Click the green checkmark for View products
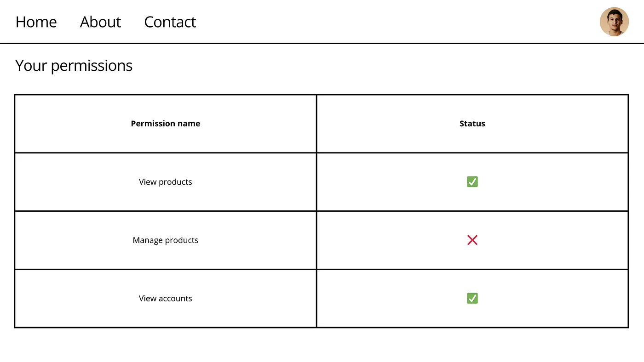Screen dimensions: 644x362 (472, 182)
